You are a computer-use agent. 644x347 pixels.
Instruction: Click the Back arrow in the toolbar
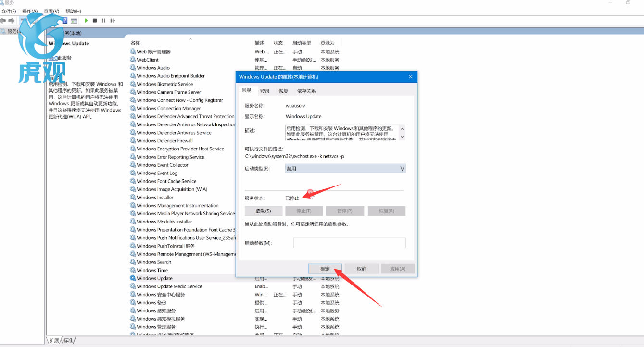click(x=3, y=21)
